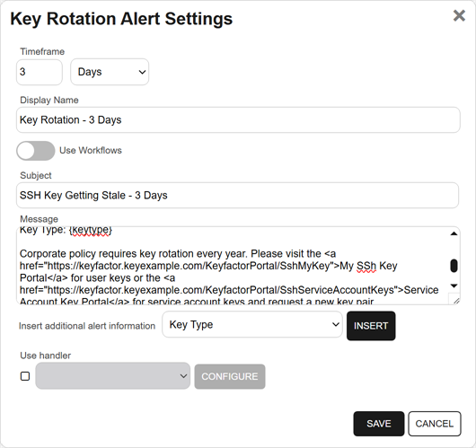Screen dimensions: 476x448
Task: Click the Use Workflows label
Action: point(91,150)
